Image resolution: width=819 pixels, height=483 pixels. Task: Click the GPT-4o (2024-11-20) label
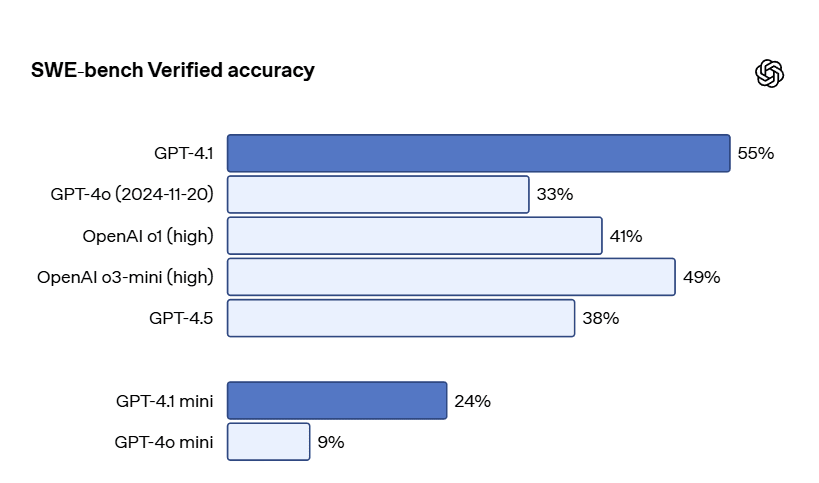tap(132, 194)
